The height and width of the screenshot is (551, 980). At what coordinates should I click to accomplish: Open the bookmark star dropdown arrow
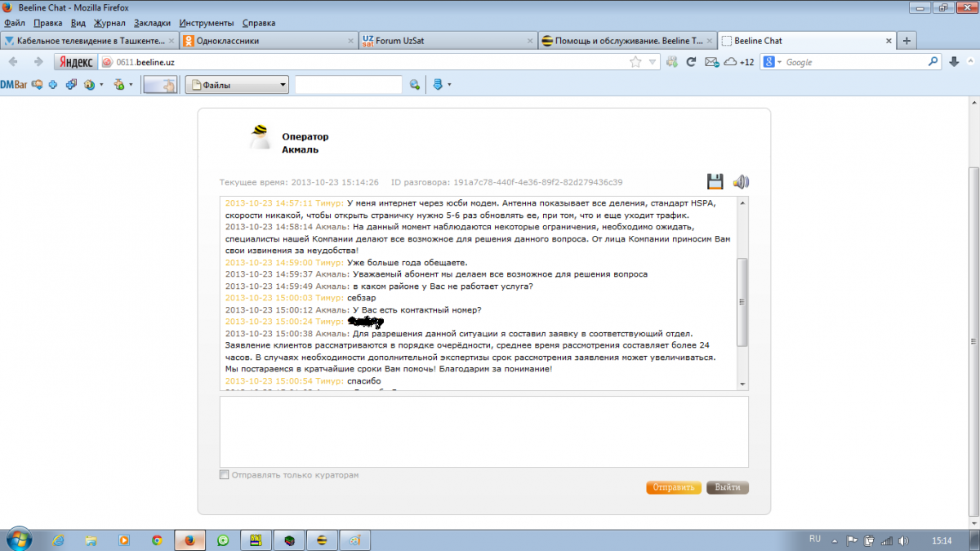click(653, 62)
